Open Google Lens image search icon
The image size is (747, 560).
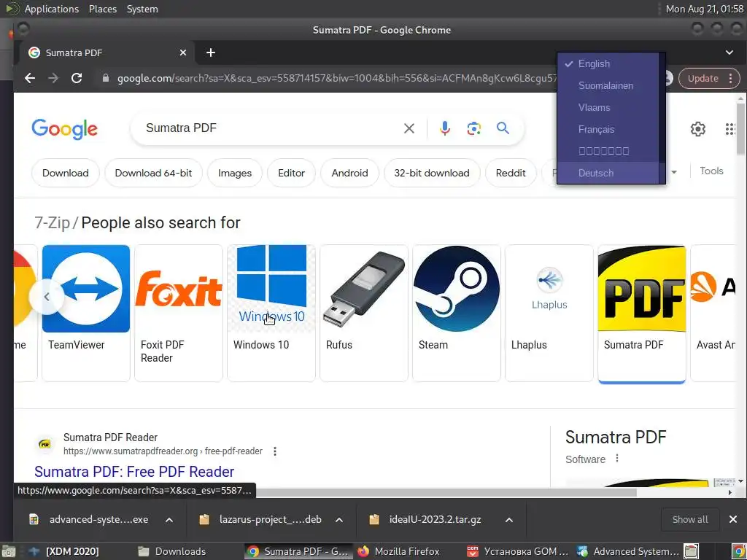click(473, 128)
